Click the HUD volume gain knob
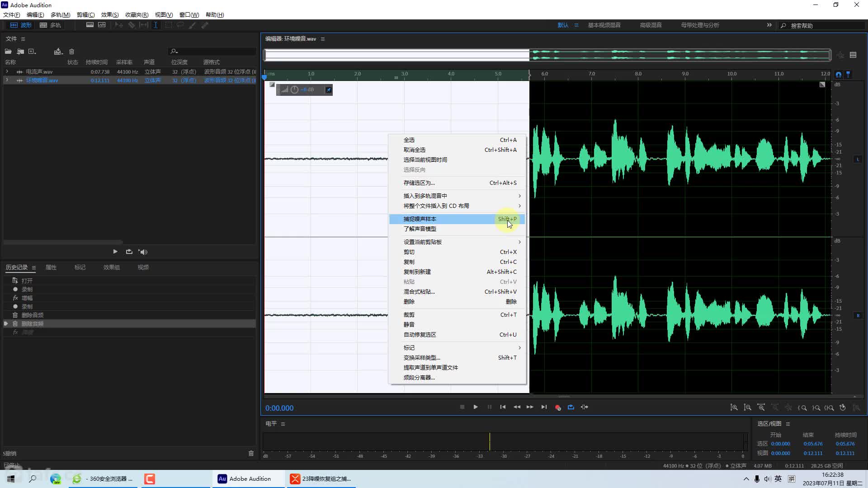 [295, 89]
